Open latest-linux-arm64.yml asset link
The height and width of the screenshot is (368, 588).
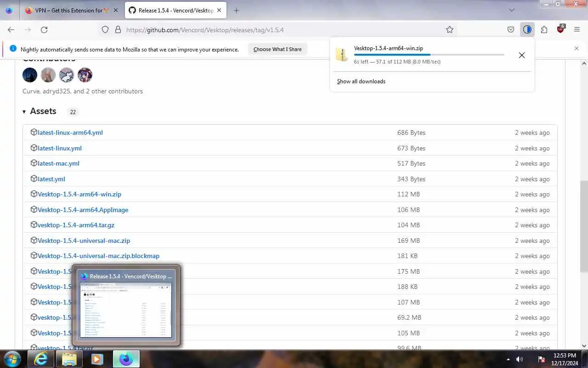(70, 132)
